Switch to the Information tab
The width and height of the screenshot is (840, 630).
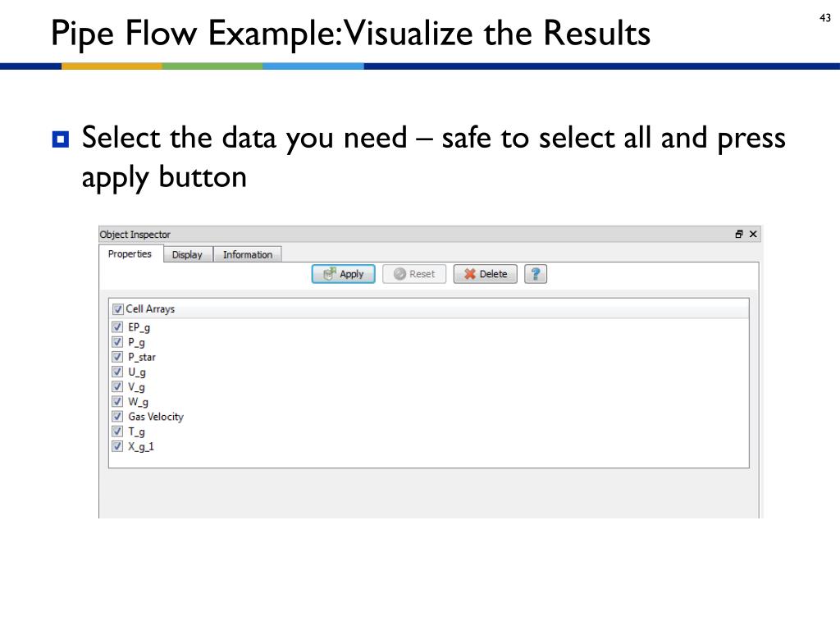248,254
